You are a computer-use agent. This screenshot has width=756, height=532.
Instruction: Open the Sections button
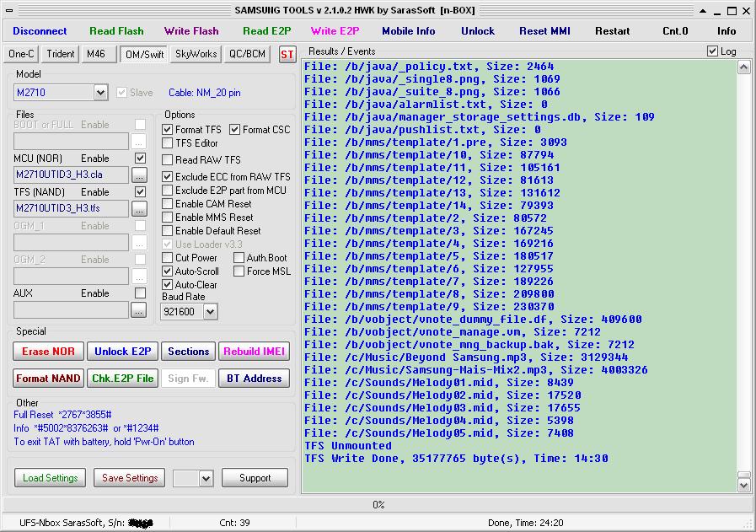tap(189, 351)
